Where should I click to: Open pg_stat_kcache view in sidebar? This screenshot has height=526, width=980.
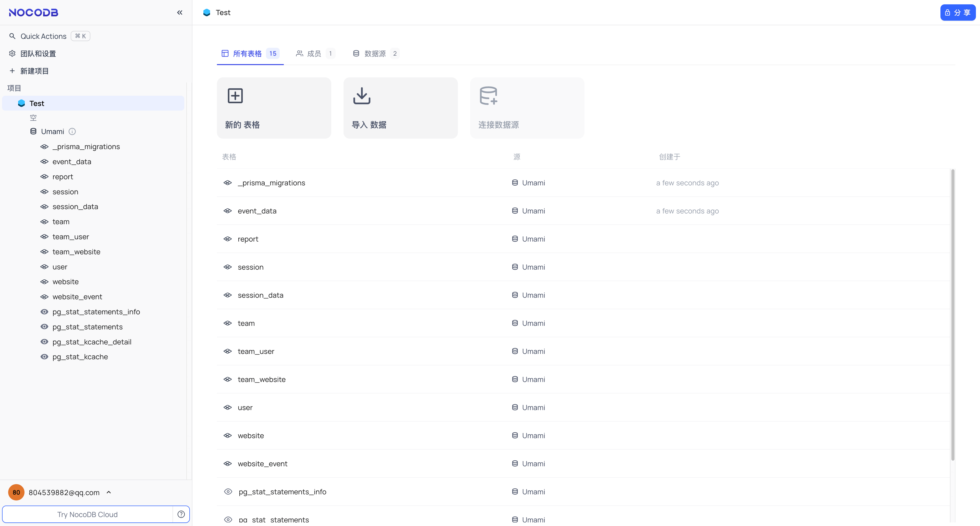point(80,357)
